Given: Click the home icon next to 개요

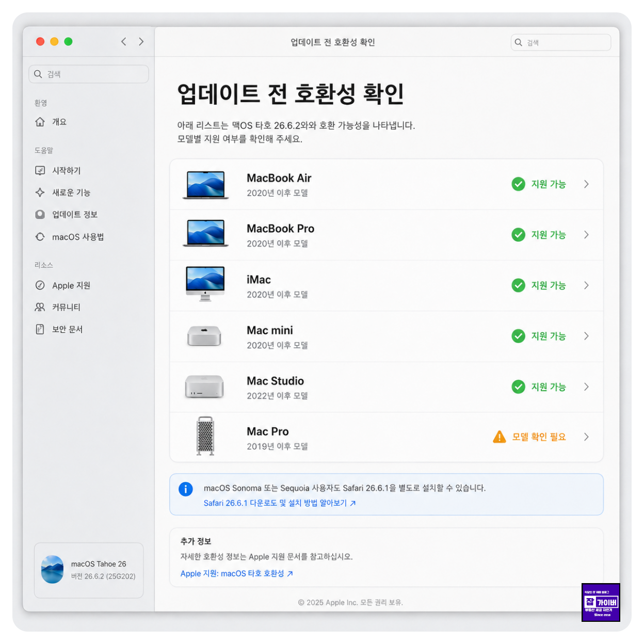Looking at the screenshot, I should [x=40, y=122].
